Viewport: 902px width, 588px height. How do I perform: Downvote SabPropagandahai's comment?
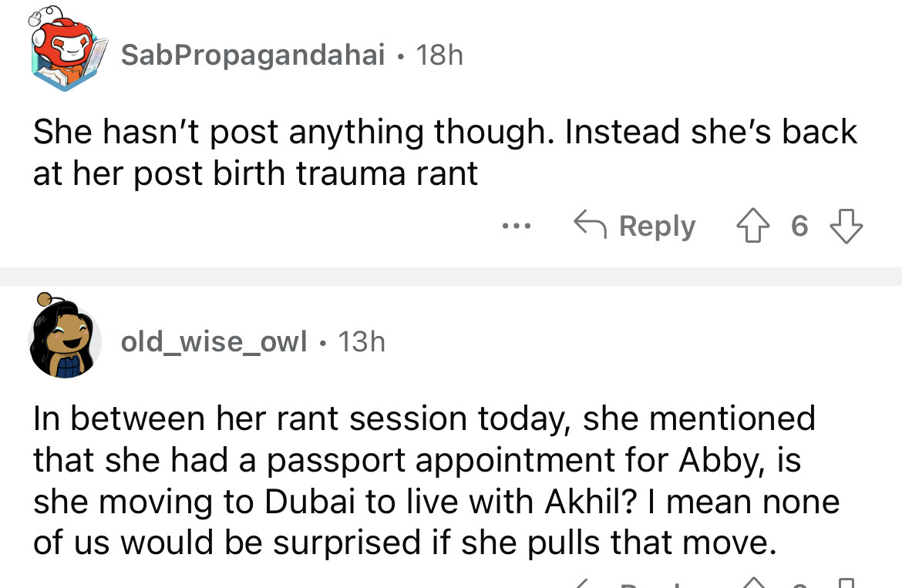pyautogui.click(x=846, y=227)
